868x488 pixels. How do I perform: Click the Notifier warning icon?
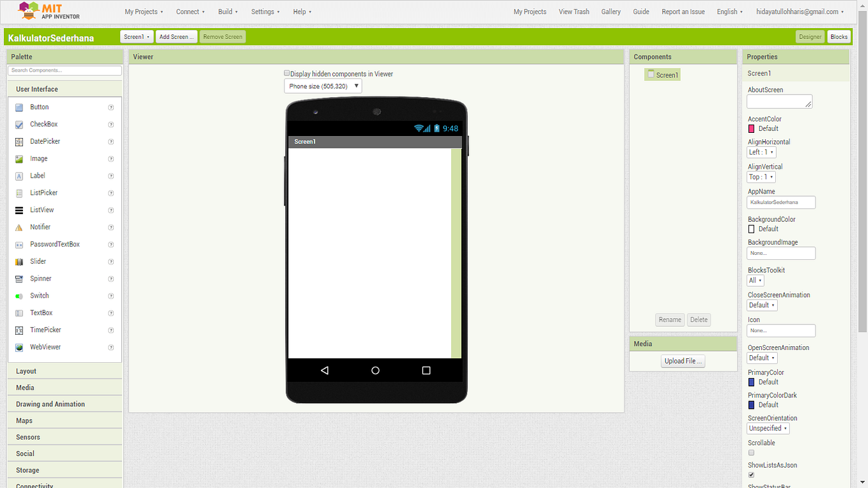coord(19,227)
